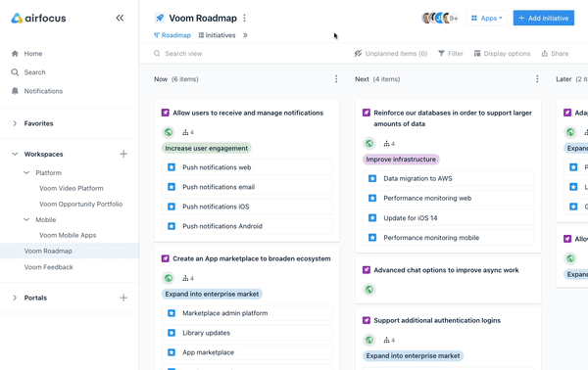Viewport: 588px width, 370px height.
Task: Click icon beside Push notifications email
Action: click(171, 187)
